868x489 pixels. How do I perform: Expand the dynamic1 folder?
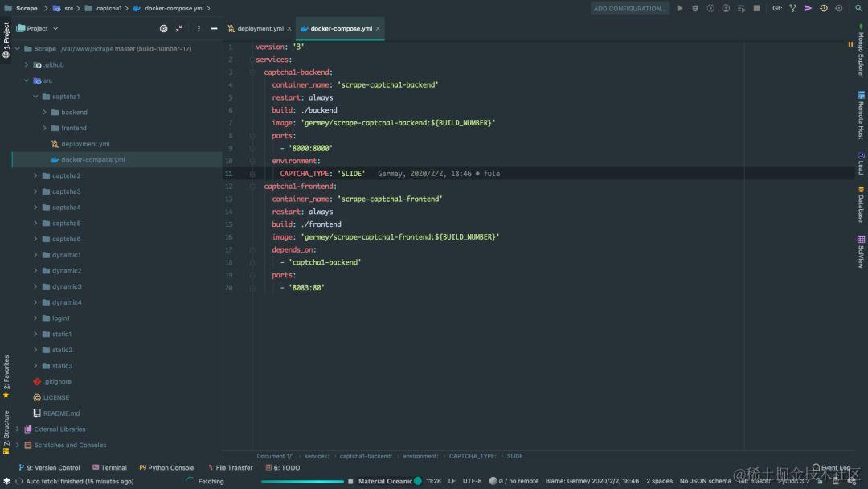35,255
